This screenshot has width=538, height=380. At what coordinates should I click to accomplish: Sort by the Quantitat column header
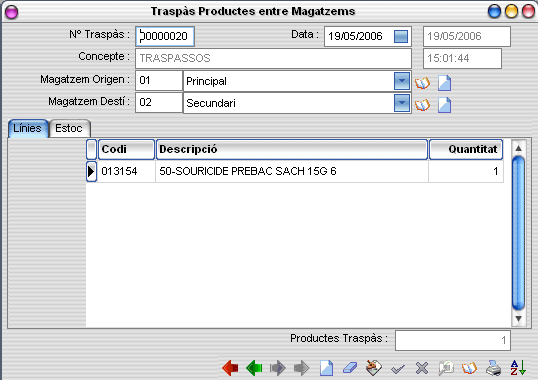pyautogui.click(x=466, y=150)
